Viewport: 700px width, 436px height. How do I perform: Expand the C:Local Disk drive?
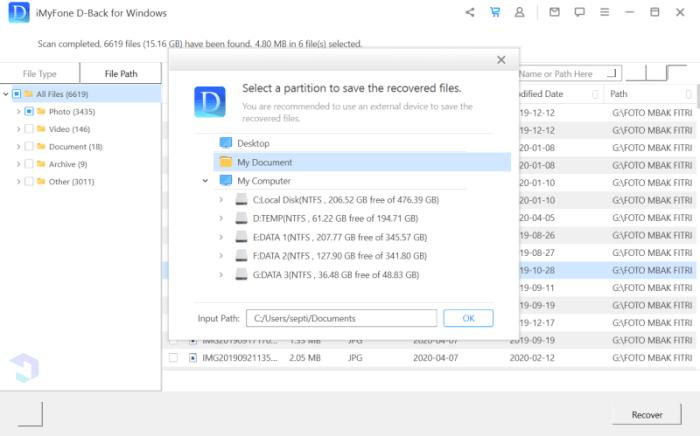(x=221, y=199)
